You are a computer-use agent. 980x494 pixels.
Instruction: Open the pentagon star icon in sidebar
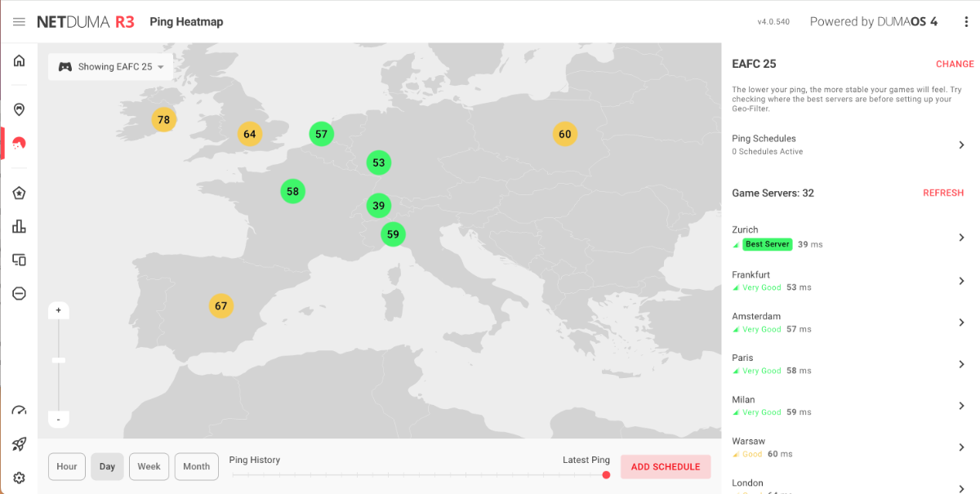tap(19, 193)
